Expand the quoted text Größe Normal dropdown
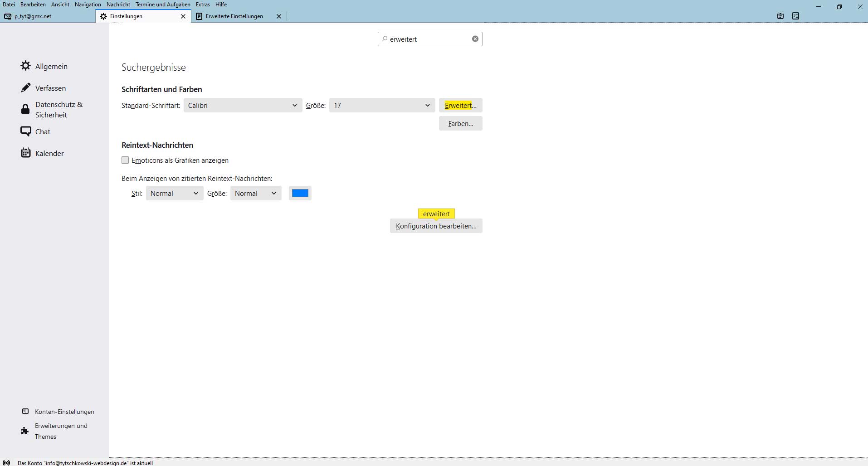Screen dimensions: 868x466 tap(255, 193)
